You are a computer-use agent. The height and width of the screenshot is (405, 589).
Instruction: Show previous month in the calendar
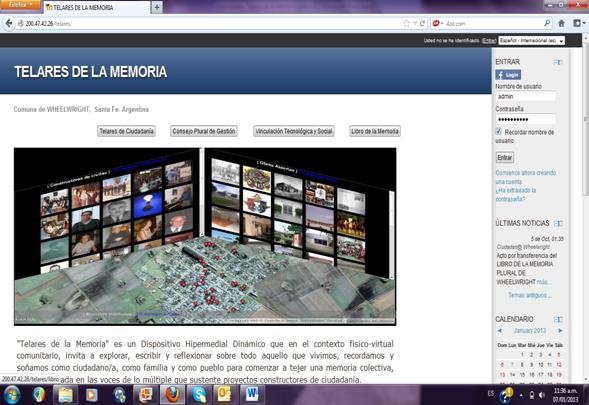500,331
